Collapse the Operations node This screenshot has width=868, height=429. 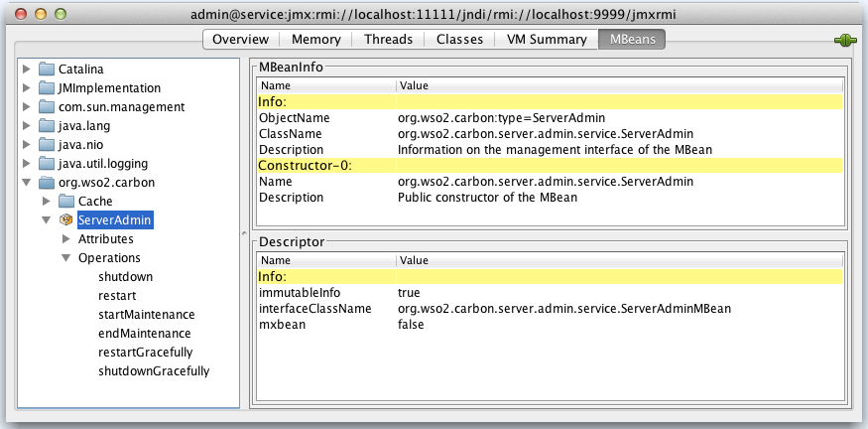[x=66, y=258]
